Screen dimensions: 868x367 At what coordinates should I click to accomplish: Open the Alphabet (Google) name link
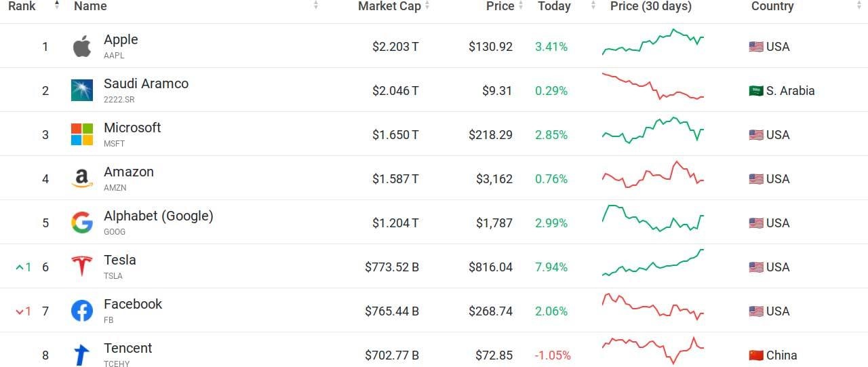click(x=158, y=216)
